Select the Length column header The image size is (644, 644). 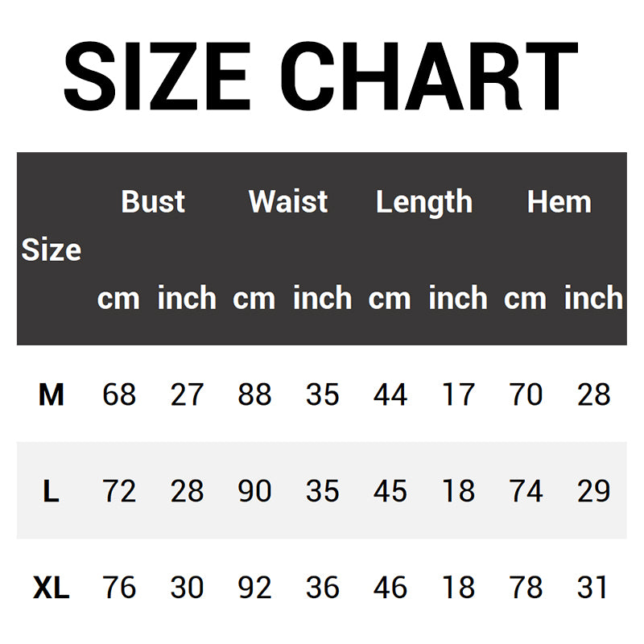tap(423, 201)
